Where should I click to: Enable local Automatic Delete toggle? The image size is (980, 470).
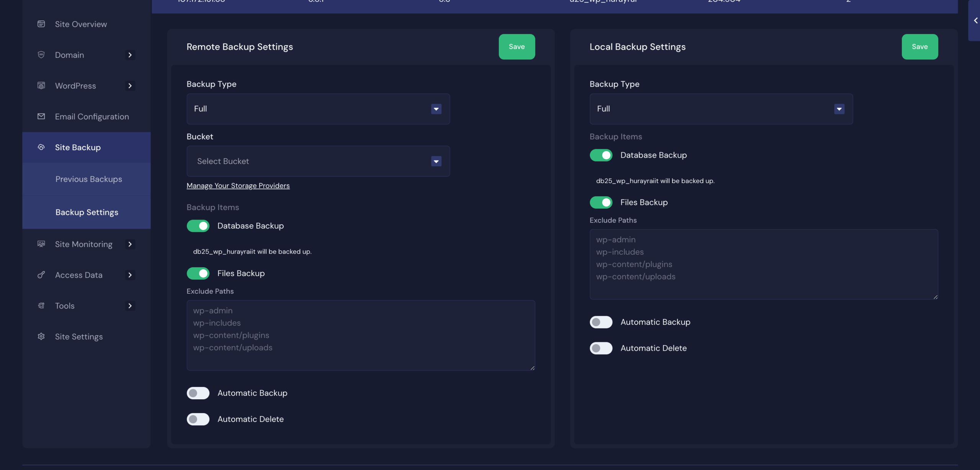[601, 348]
